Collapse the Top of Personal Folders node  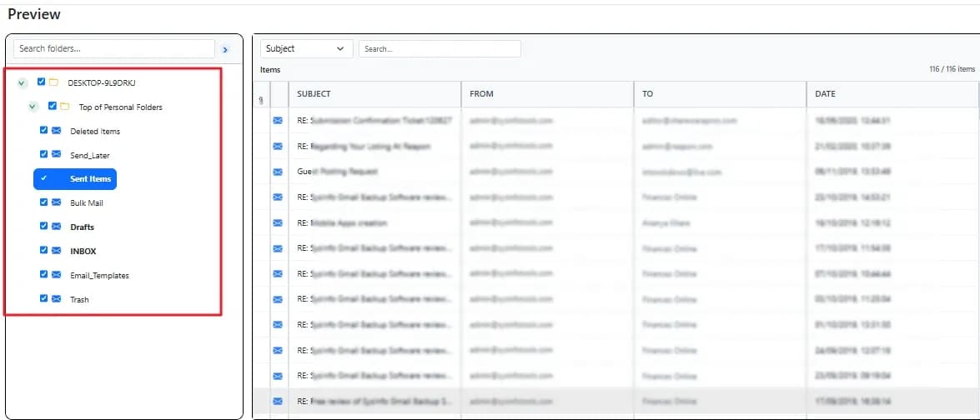point(33,107)
